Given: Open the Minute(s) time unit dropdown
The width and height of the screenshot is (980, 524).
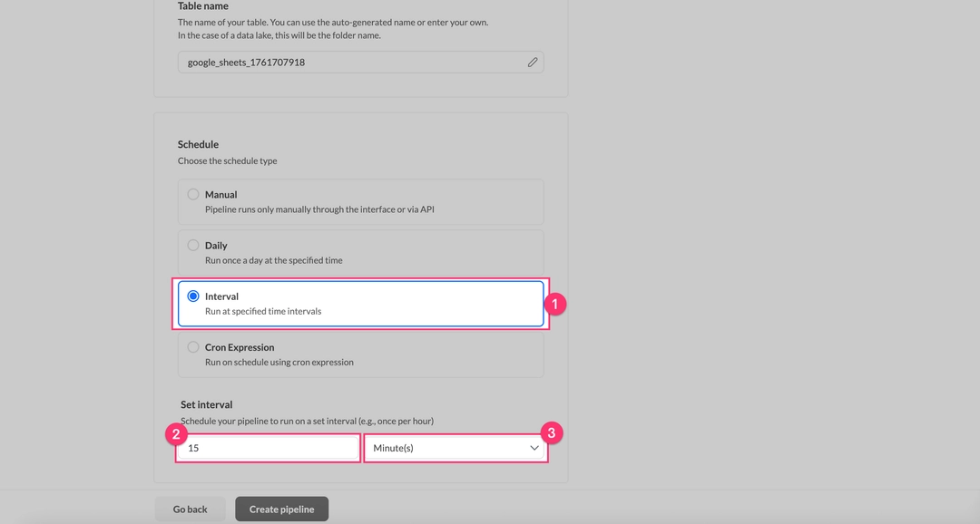Looking at the screenshot, I should point(454,448).
